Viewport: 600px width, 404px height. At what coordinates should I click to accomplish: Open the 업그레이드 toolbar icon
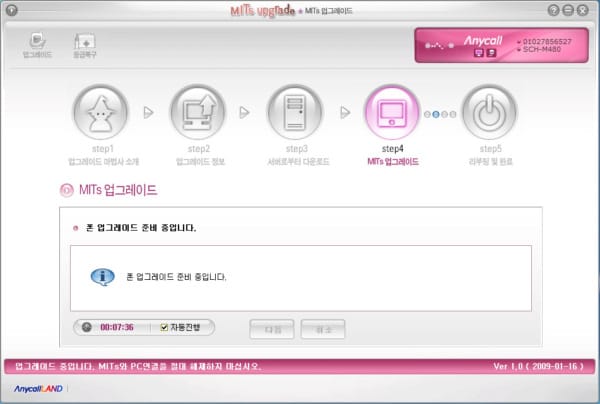(37, 44)
